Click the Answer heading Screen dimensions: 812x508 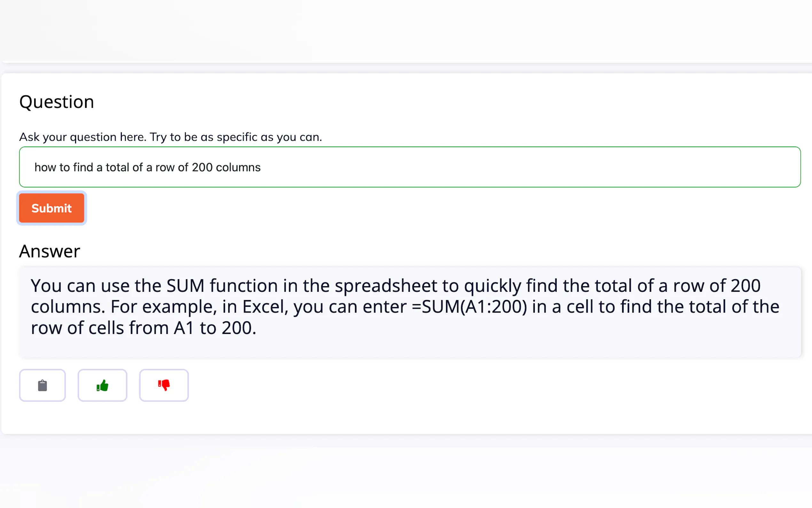pos(50,251)
